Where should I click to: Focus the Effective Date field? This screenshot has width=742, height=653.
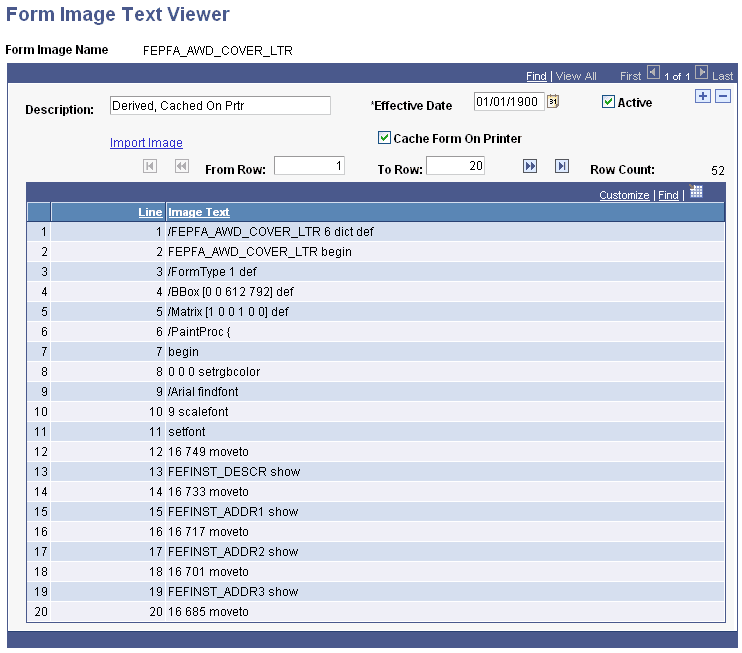pyautogui.click(x=509, y=102)
